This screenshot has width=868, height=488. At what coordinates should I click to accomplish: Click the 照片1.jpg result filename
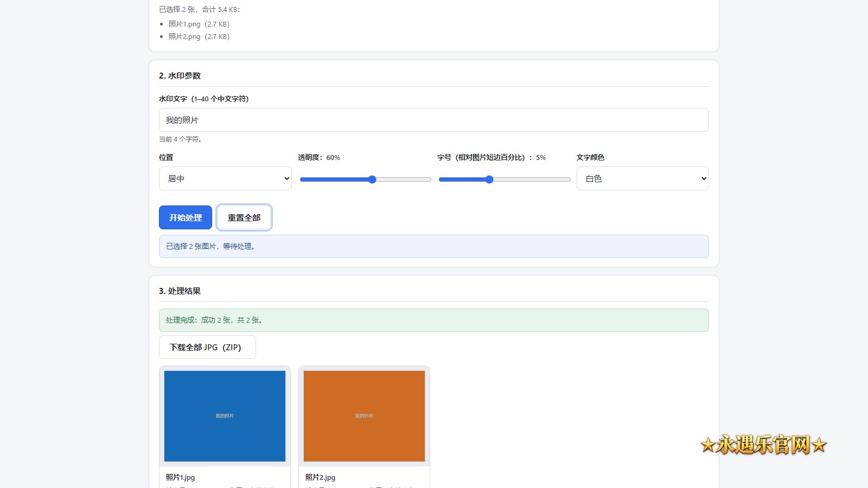pyautogui.click(x=180, y=477)
